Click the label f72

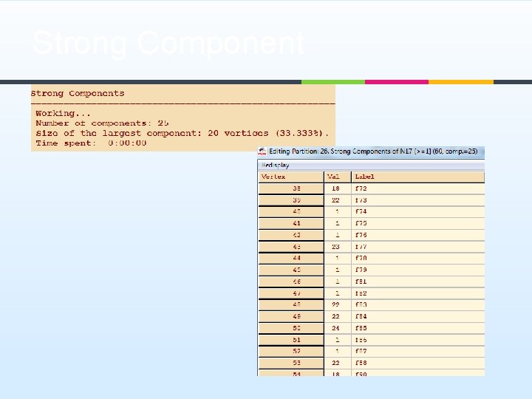[361, 188]
